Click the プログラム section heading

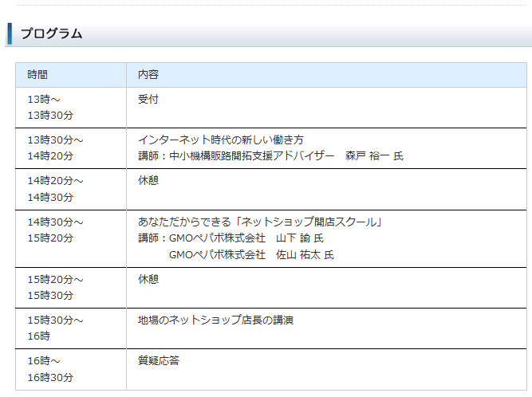52,33
